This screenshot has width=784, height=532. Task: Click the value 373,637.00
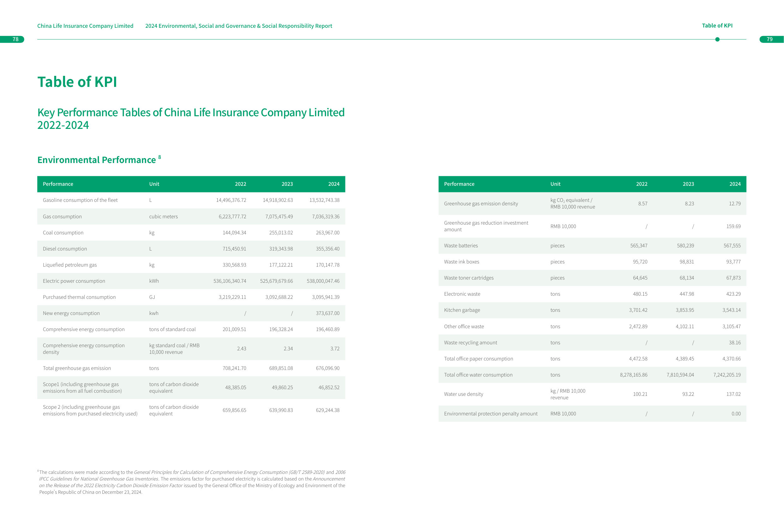pyautogui.click(x=328, y=313)
